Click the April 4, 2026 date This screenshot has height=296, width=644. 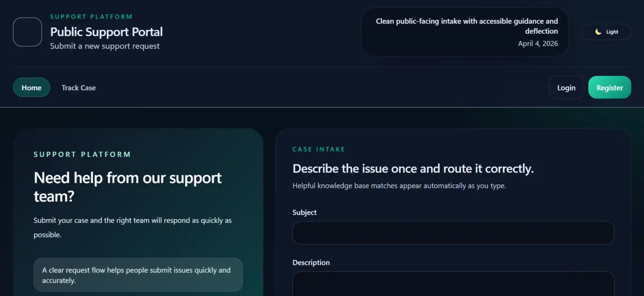(x=538, y=44)
